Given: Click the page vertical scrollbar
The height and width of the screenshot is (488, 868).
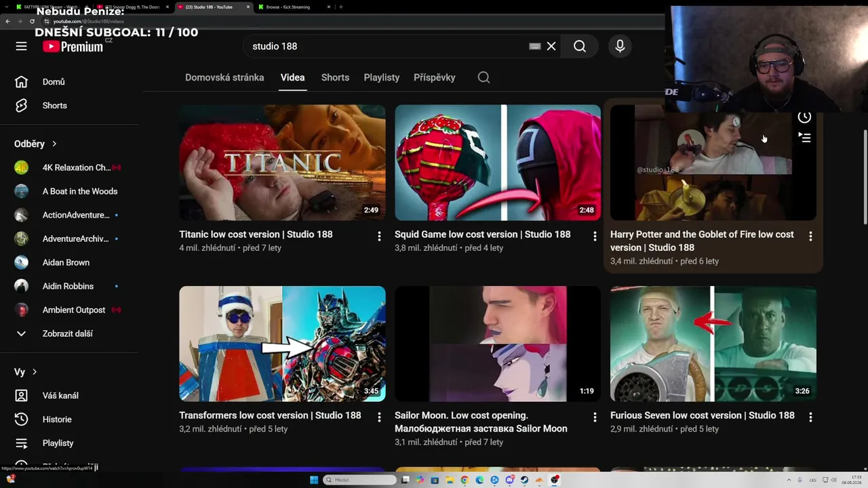Looking at the screenshot, I should pyautogui.click(x=865, y=176).
